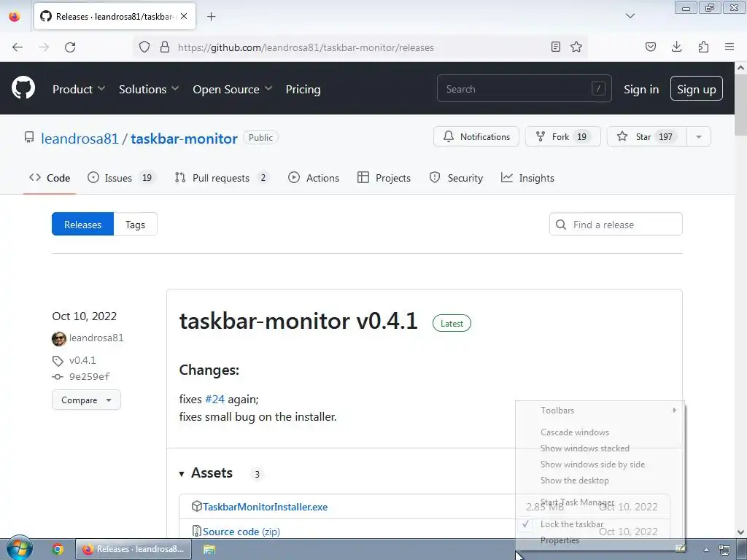The image size is (747, 560).
Task: Open commit 9e259ef link
Action: tap(90, 377)
